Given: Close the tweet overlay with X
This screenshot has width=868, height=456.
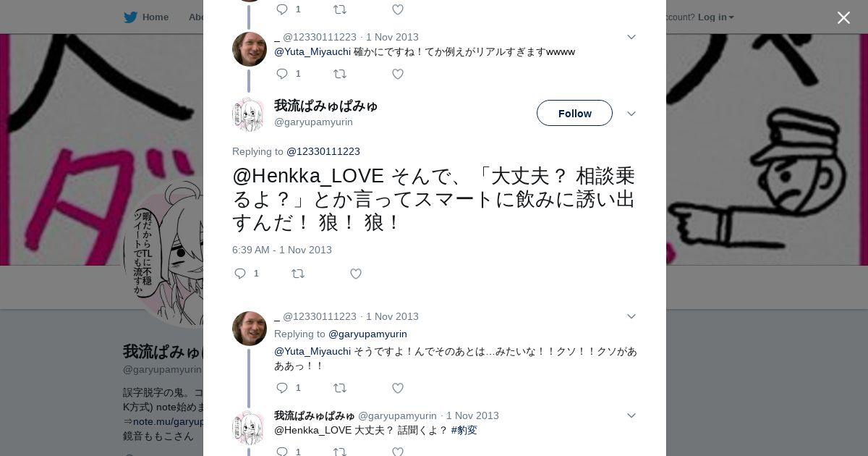Looking at the screenshot, I should (x=843, y=17).
